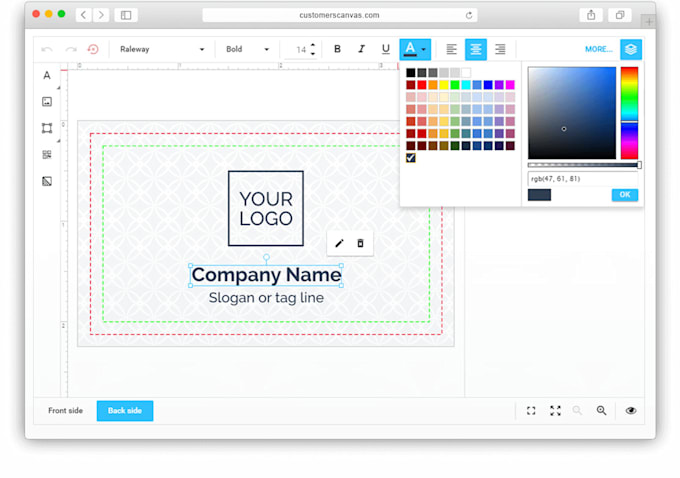Open the Bold font style dropdown
Screen dimensions: 680x478
(247, 49)
